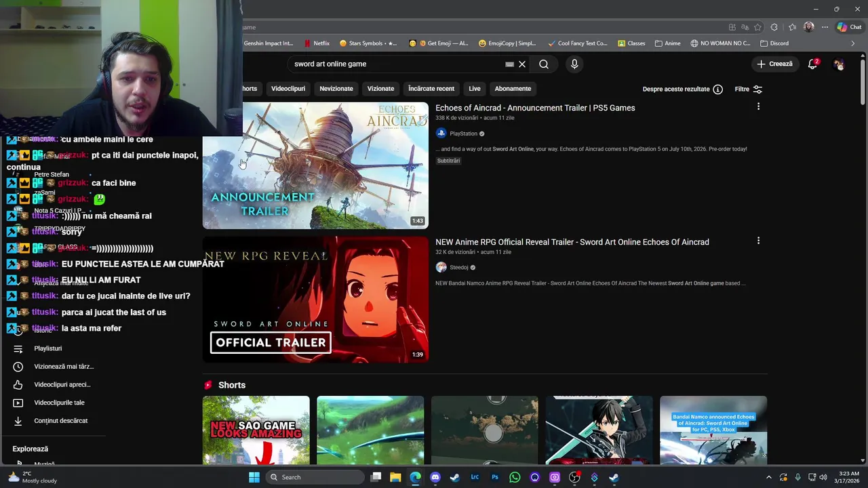Screen dimensions: 868x488
Task: Open the Filtre search filters
Action: 749,89
